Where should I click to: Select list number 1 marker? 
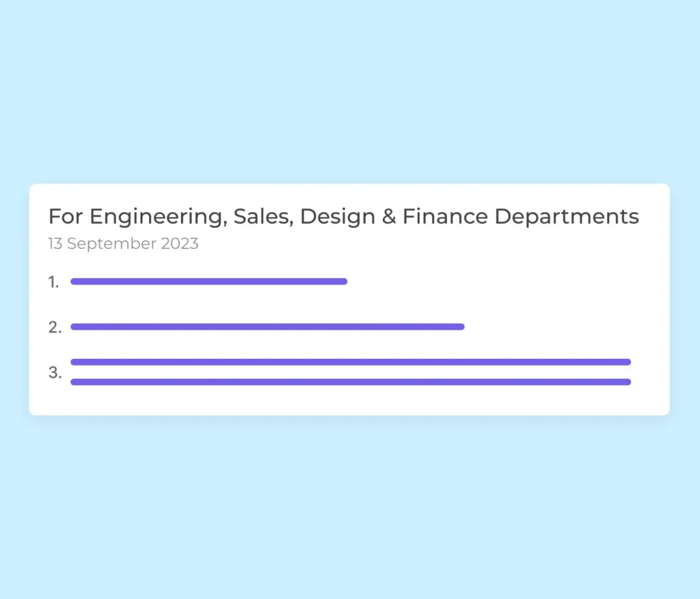[54, 282]
